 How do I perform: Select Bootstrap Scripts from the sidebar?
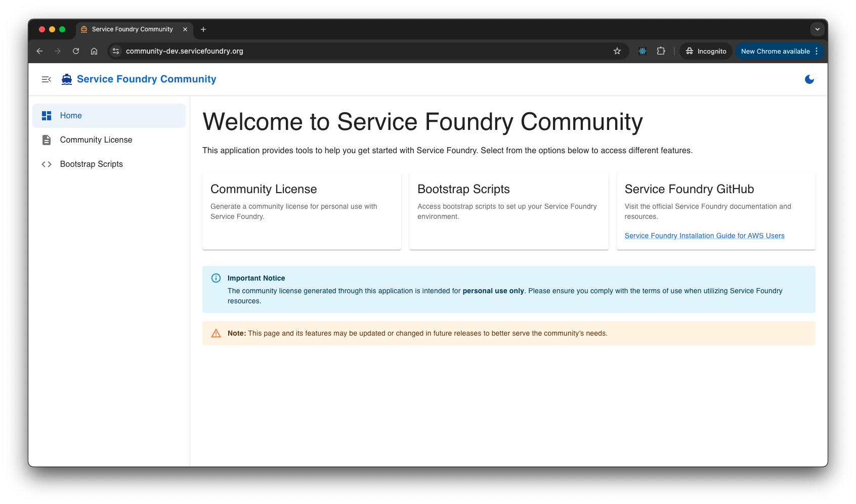[x=91, y=164]
